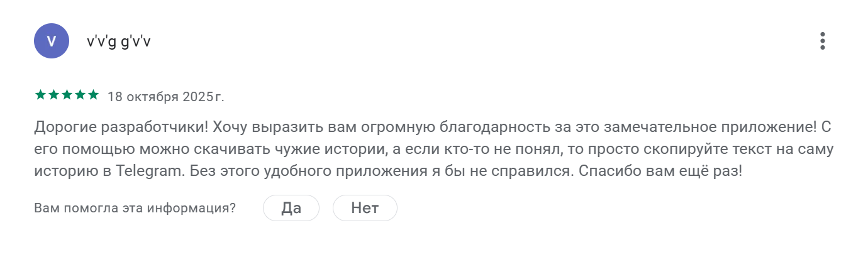Click the "Вам помогла эта информация?" label
Screen dimensions: 868x262
135,209
